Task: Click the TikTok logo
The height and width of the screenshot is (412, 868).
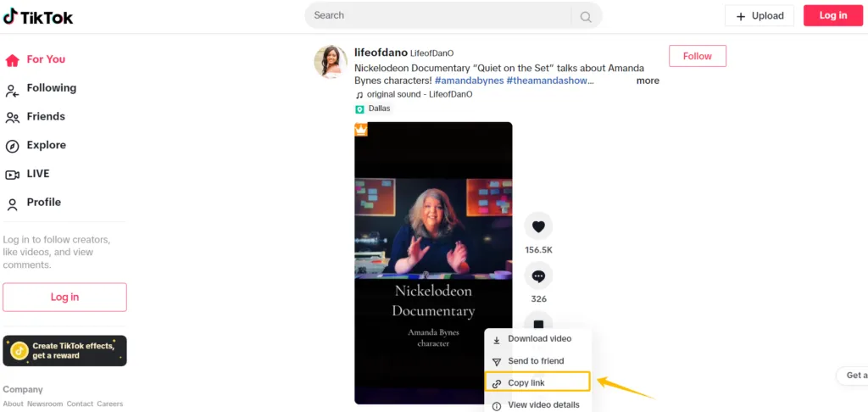Action: 38,17
